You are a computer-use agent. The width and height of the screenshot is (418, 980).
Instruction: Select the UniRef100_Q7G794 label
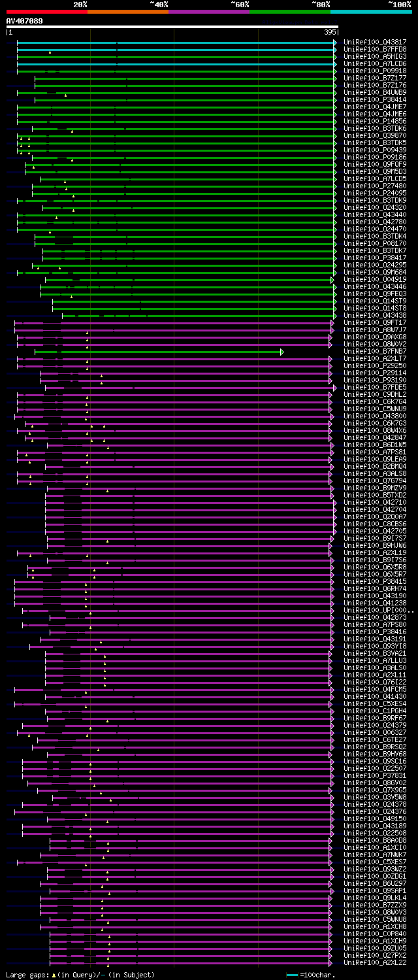coord(376,481)
